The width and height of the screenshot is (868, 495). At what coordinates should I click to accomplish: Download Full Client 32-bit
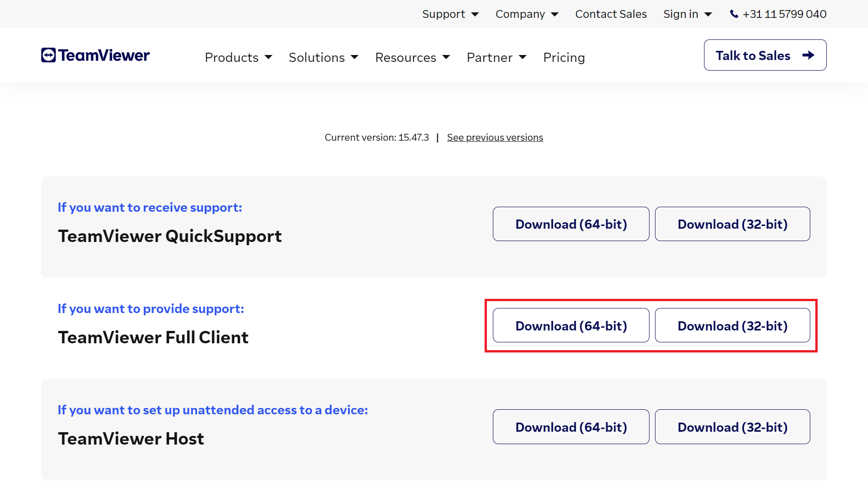732,325
